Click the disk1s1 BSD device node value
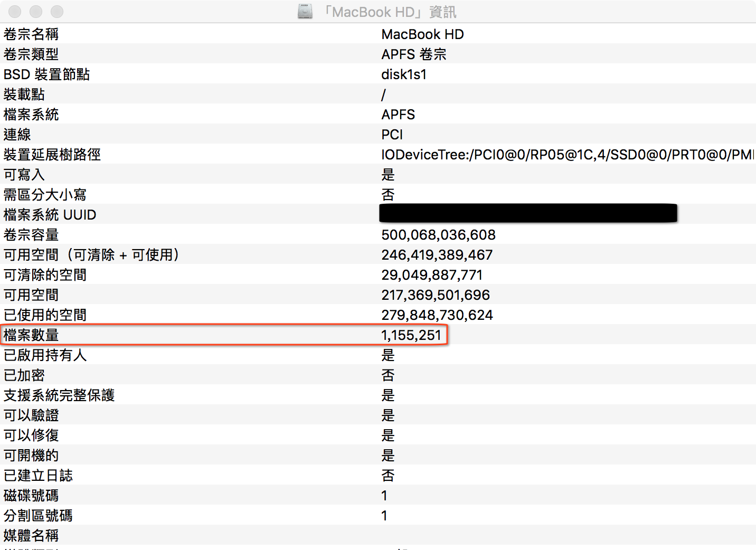The height and width of the screenshot is (550, 756). (x=404, y=74)
